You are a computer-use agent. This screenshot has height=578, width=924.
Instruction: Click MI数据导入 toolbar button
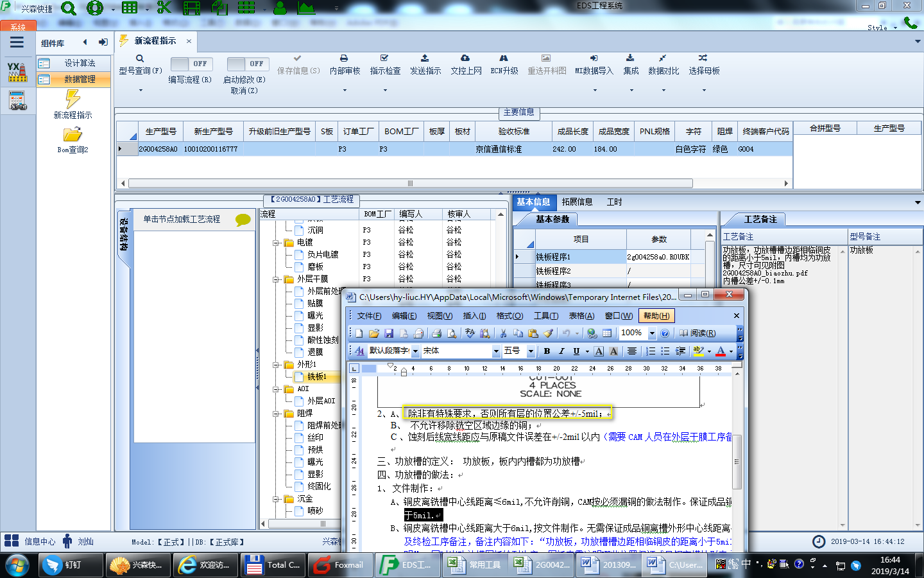click(594, 65)
